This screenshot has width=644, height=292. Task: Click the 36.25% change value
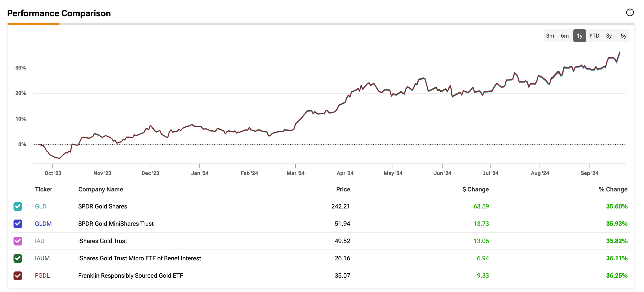(617, 276)
